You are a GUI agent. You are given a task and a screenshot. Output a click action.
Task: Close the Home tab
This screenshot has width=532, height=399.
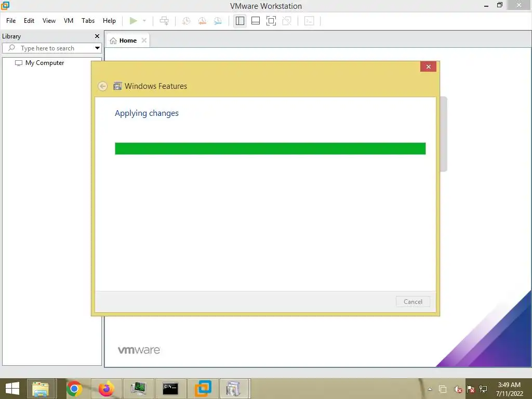(144, 41)
